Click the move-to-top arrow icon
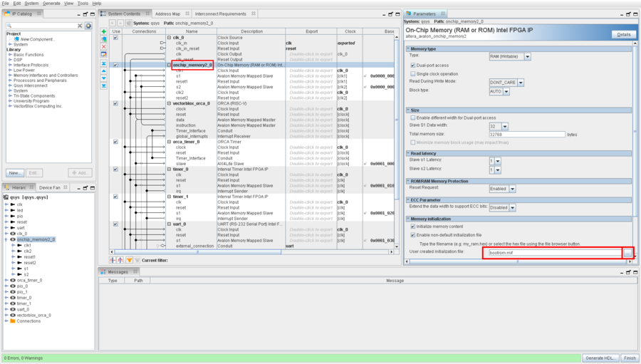This screenshot has height=364, width=641. click(x=104, y=63)
